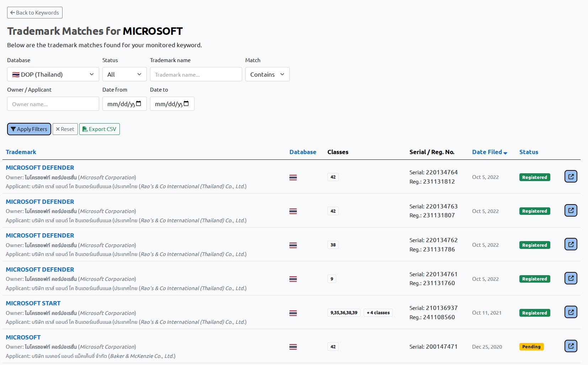This screenshot has height=365, width=588.
Task: Sort by Status column header
Action: click(x=529, y=152)
